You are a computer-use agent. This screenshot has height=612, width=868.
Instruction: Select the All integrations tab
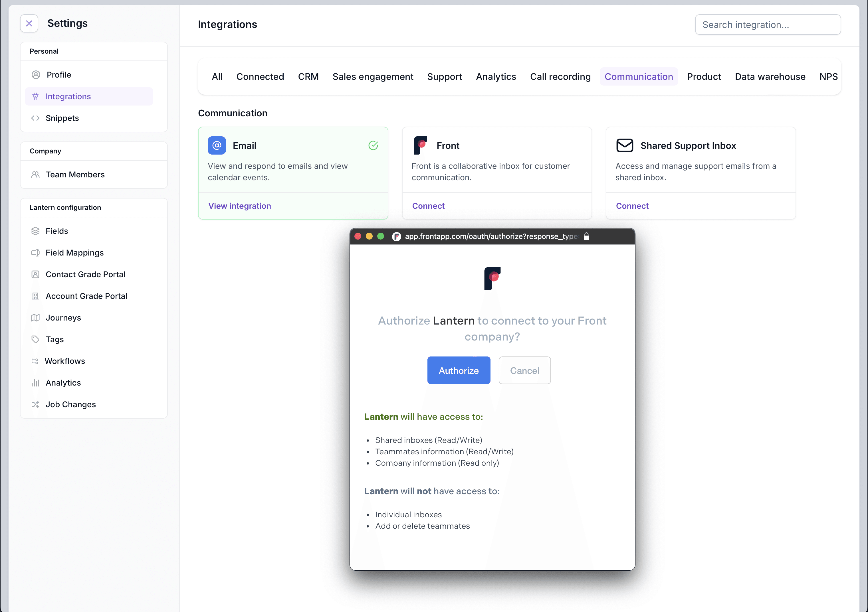(217, 77)
